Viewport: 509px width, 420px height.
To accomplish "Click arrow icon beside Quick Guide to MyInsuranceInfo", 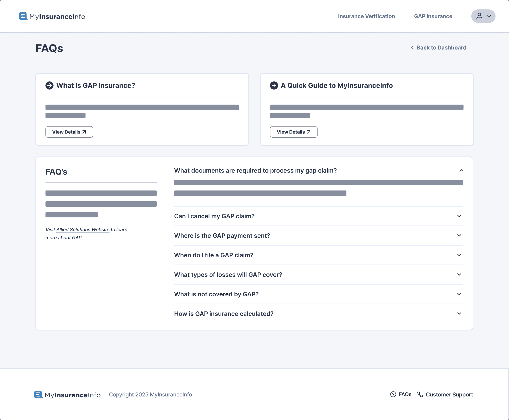I will [x=274, y=85].
